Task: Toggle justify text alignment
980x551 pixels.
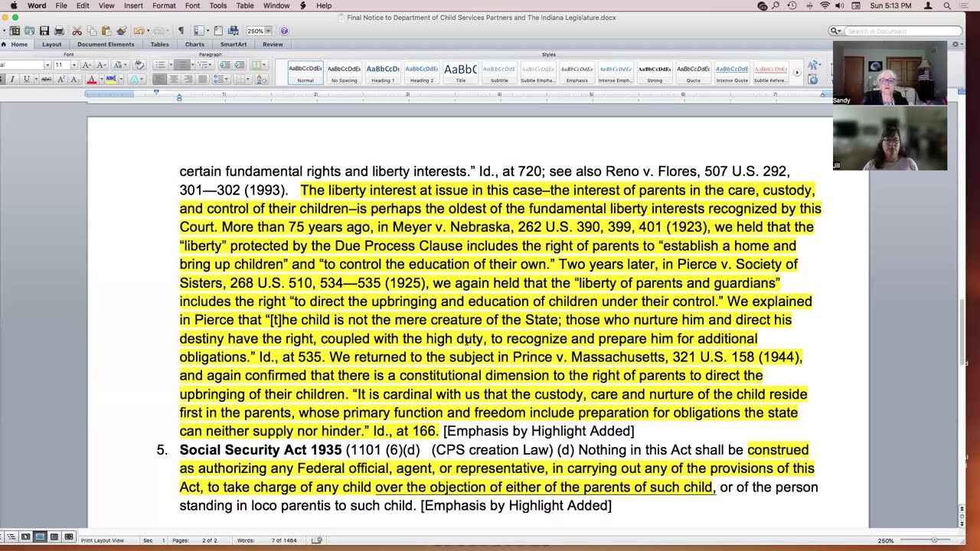Action: click(202, 79)
